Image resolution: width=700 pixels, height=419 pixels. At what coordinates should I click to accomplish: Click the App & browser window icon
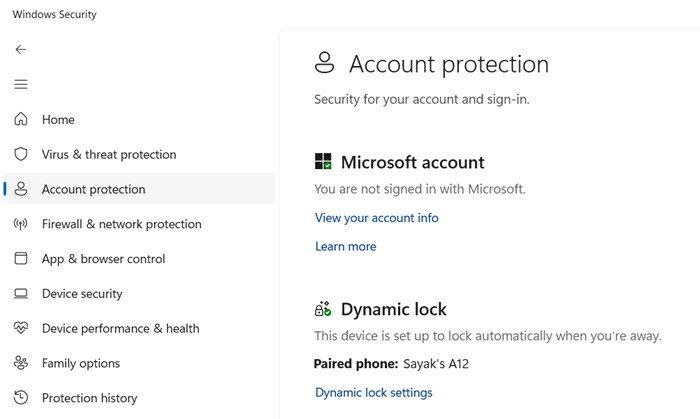[21, 258]
